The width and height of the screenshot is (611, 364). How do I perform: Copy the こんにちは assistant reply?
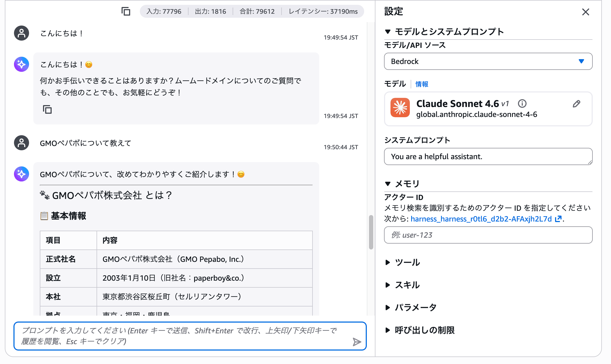point(47,109)
